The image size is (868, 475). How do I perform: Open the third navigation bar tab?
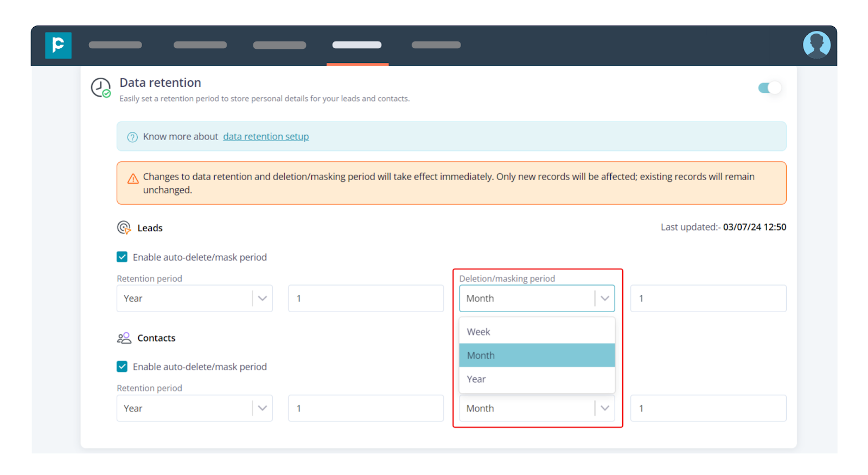click(279, 45)
